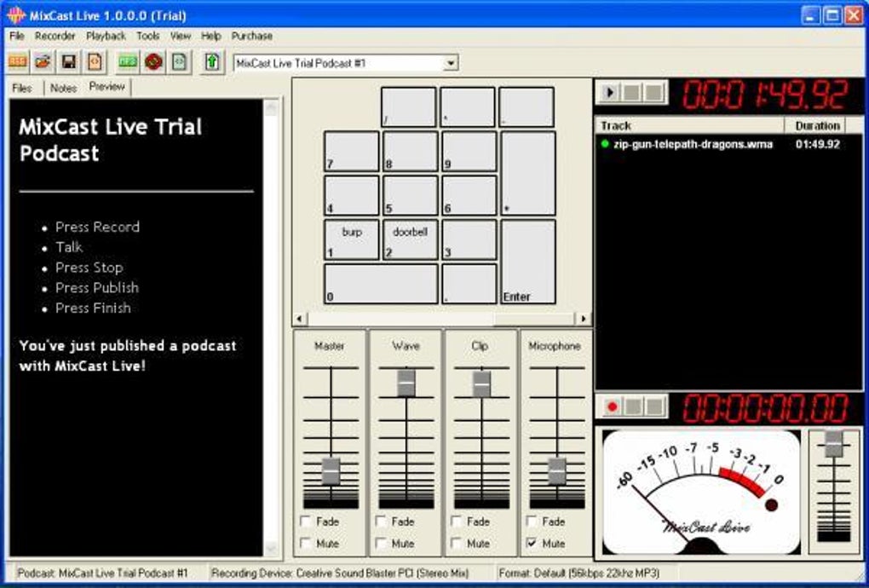
Task: Click the clip pad labeled 0
Action: point(381,283)
